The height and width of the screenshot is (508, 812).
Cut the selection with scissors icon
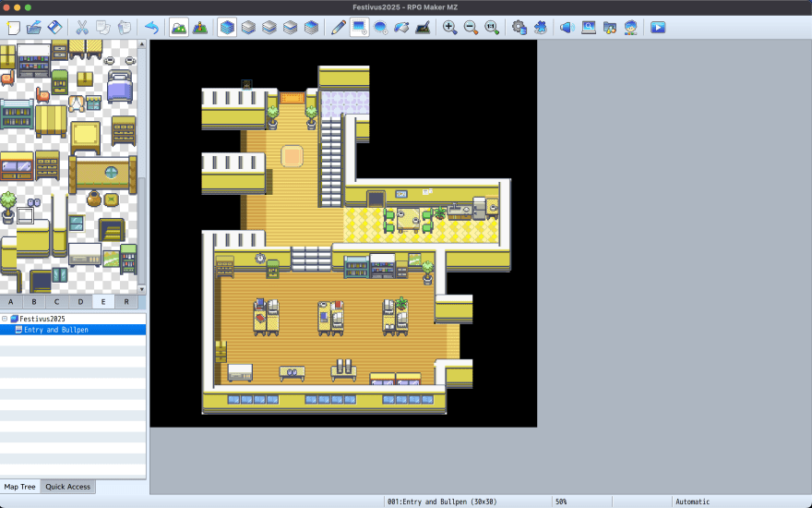(82, 28)
